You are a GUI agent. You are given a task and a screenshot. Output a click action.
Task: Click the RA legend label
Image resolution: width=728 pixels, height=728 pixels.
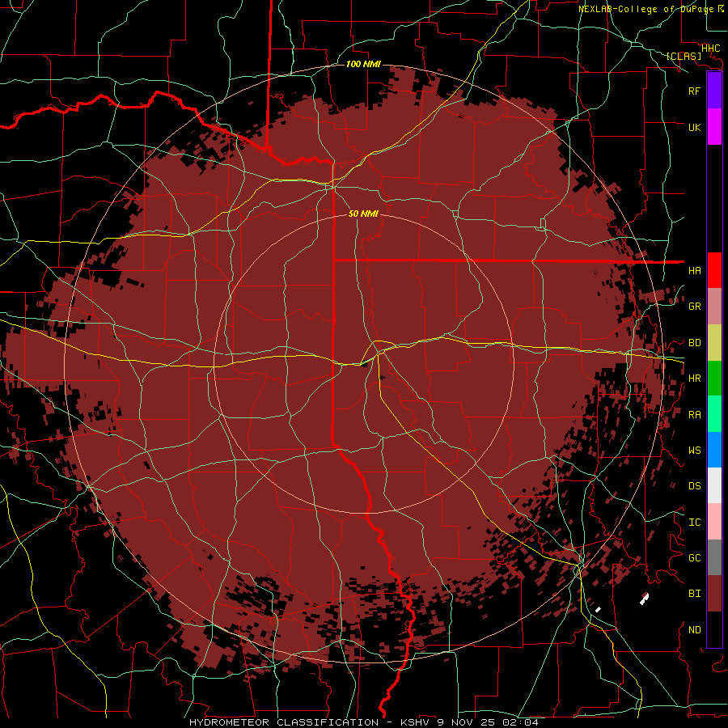694,415
